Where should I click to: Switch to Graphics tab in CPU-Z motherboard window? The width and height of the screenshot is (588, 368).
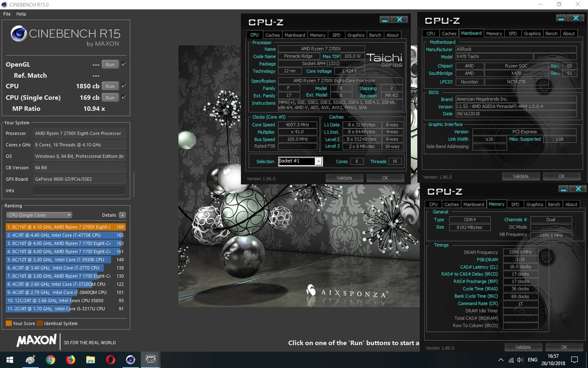point(532,33)
